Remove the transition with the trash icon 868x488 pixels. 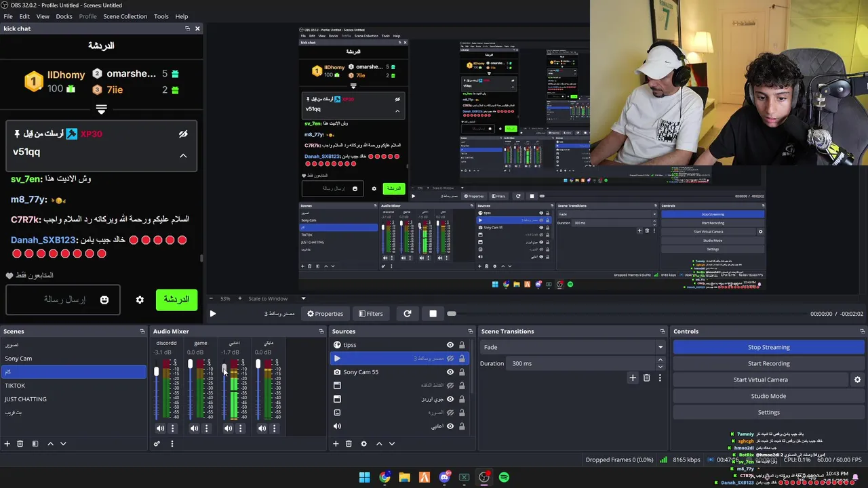pos(646,378)
